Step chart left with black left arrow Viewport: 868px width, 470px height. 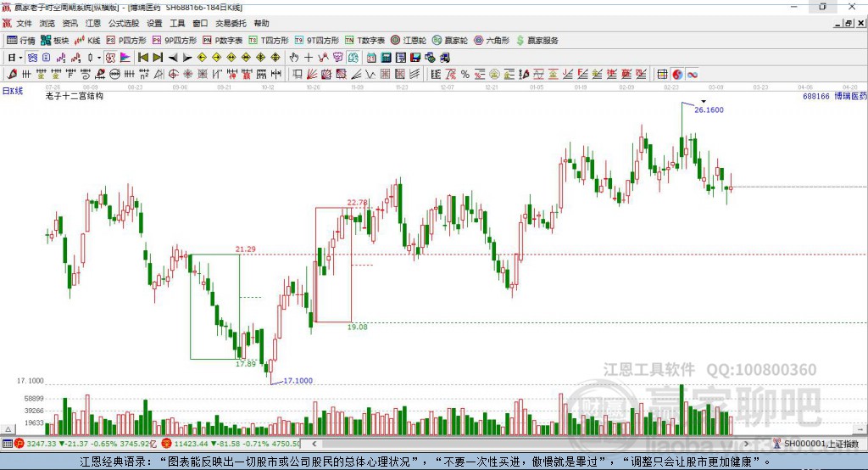point(173,58)
